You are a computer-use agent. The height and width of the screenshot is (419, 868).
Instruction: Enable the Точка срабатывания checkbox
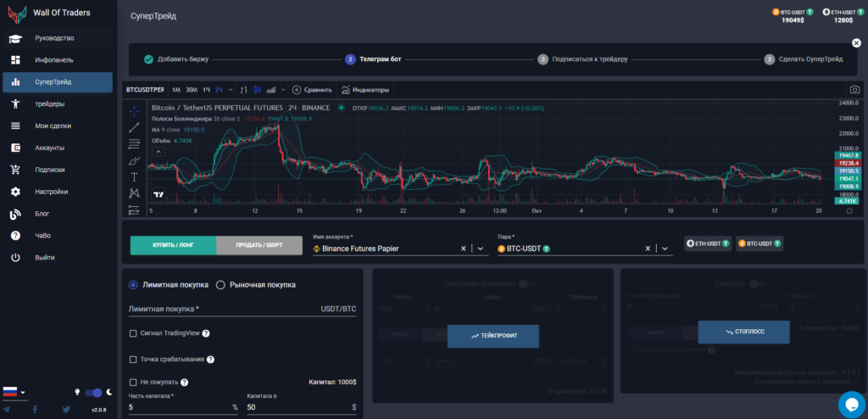click(x=133, y=359)
